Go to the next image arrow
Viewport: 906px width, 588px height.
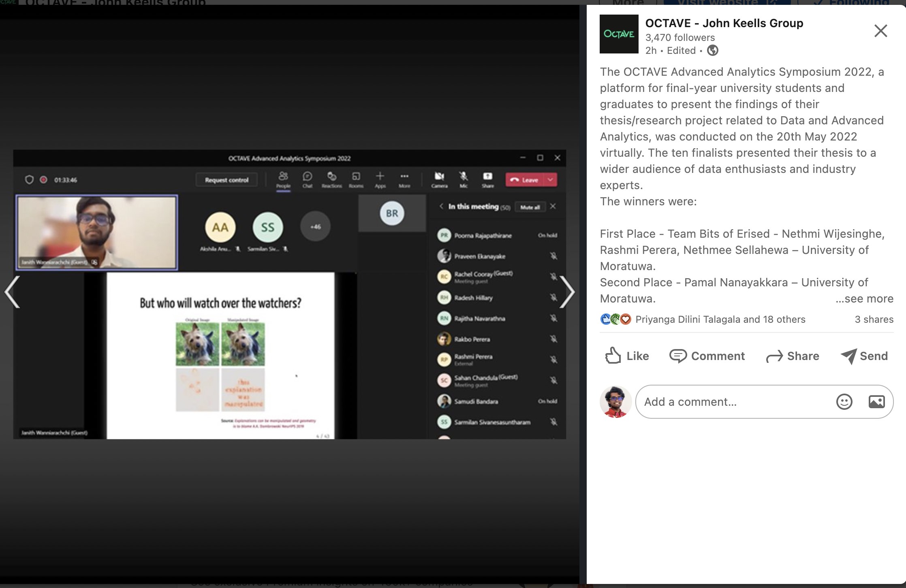click(x=567, y=292)
